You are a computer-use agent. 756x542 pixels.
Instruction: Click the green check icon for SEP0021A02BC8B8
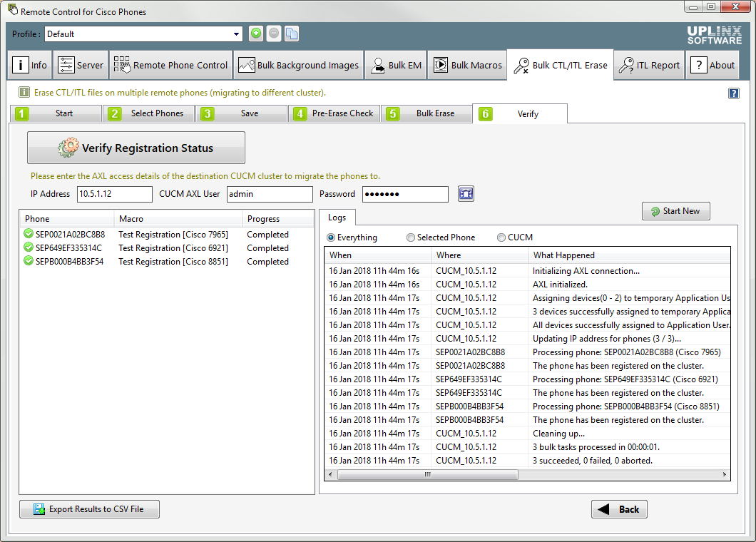click(29, 234)
